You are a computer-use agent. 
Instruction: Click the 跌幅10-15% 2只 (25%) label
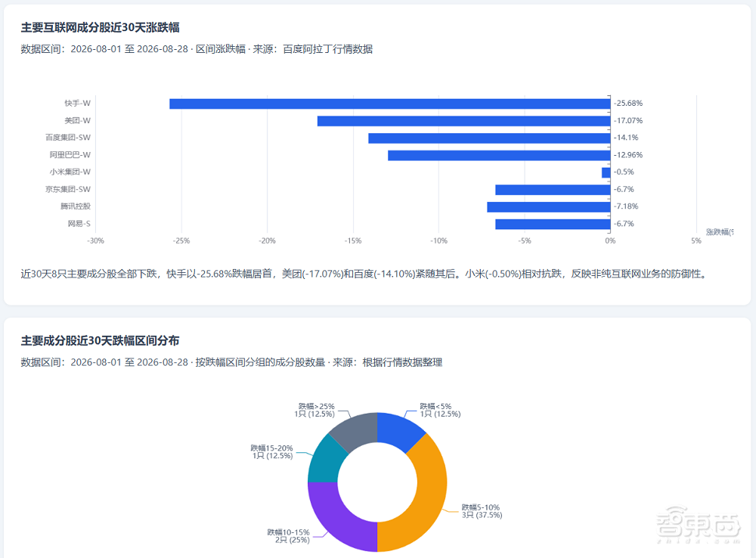[288, 536]
